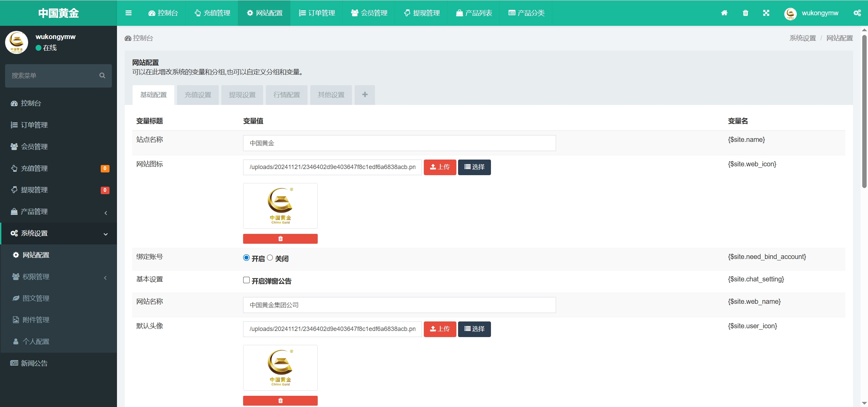Viewport: 868px width, 407px height.
Task: Click 选择 button for 默认头像
Action: point(474,329)
